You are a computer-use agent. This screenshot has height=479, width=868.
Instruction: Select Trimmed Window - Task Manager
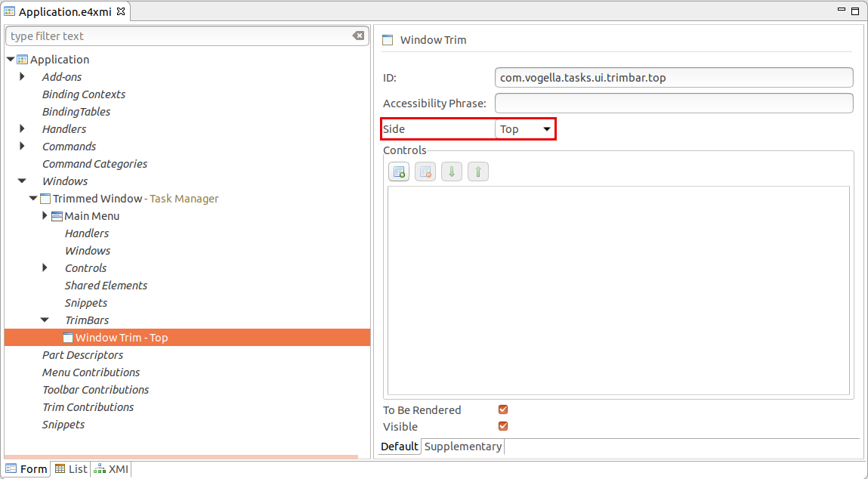click(136, 198)
